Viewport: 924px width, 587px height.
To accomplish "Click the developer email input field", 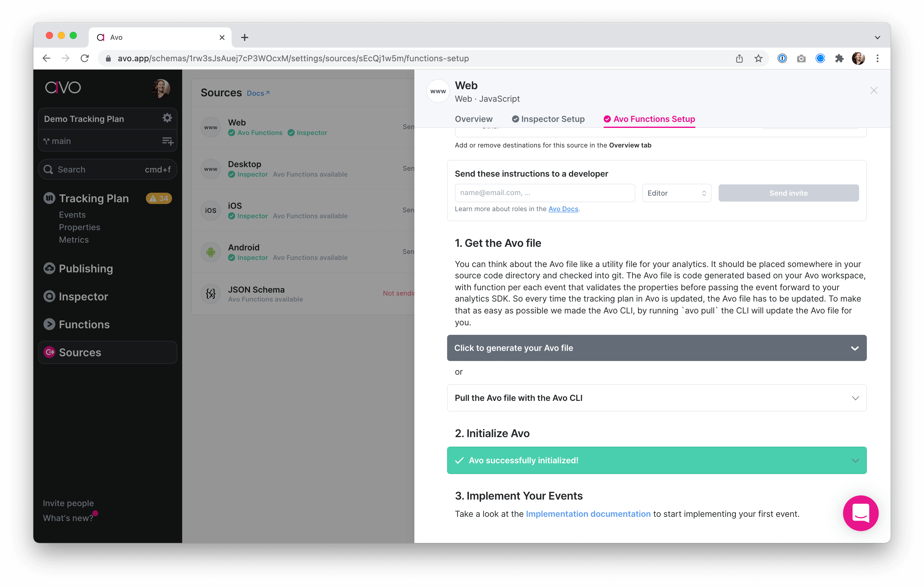I will coord(544,193).
